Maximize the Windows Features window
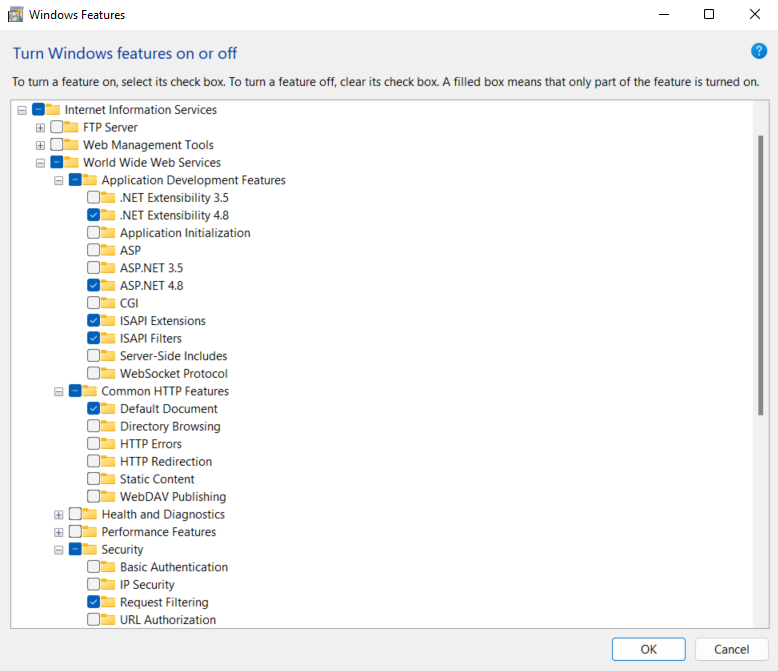778x671 pixels. click(x=709, y=14)
